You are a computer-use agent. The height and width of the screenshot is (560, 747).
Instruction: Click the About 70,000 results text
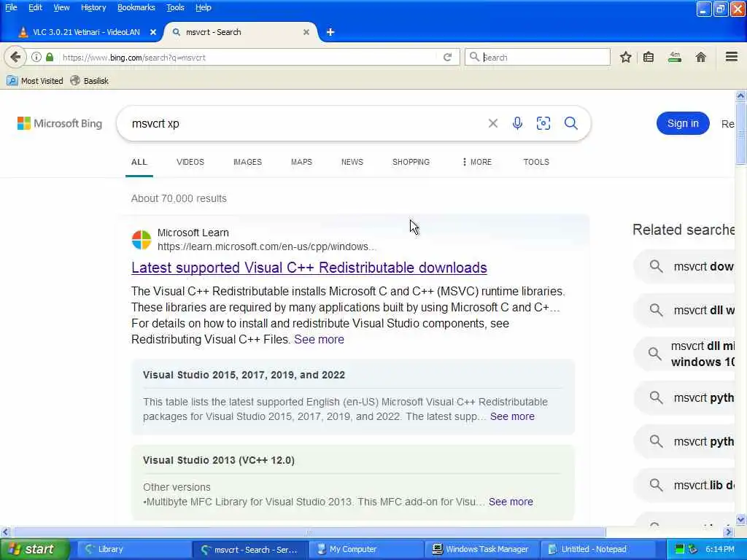(179, 198)
